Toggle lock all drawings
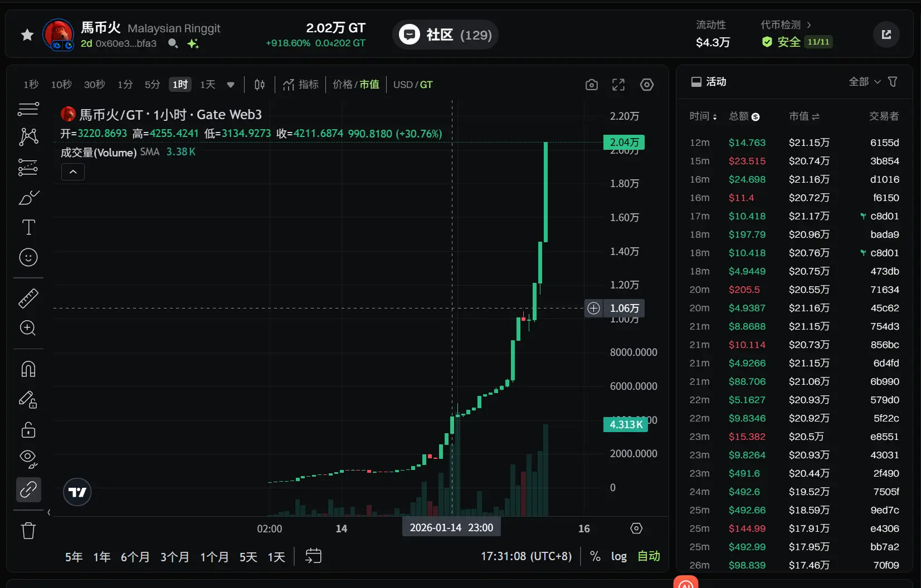The image size is (921, 588). coord(28,430)
